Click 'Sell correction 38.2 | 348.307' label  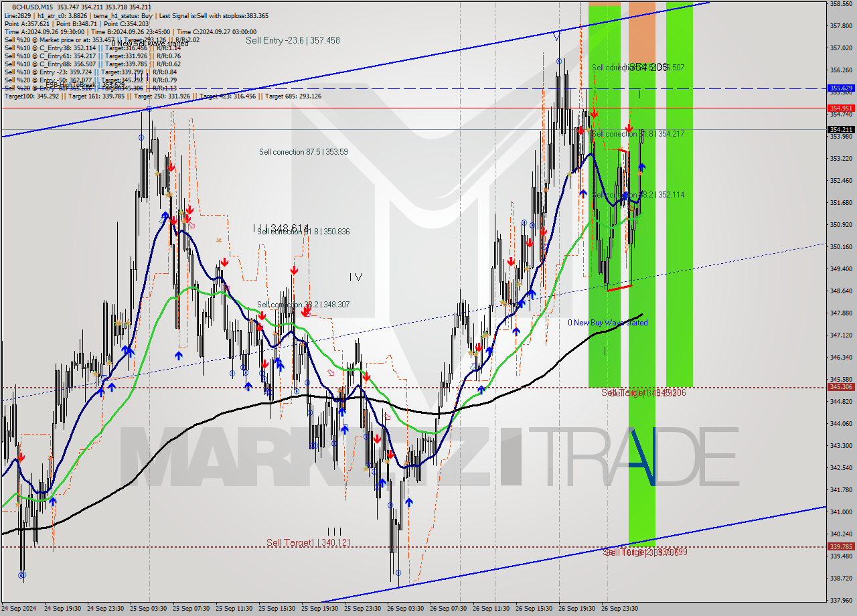coord(303,305)
